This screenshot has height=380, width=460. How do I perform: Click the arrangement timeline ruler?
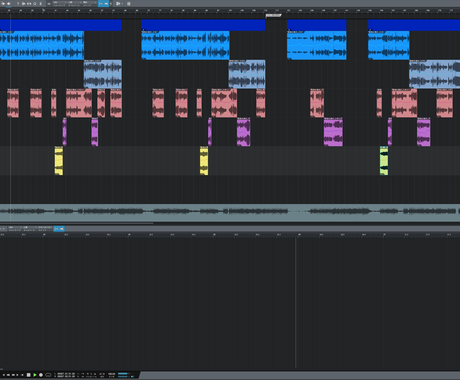coord(230,11)
